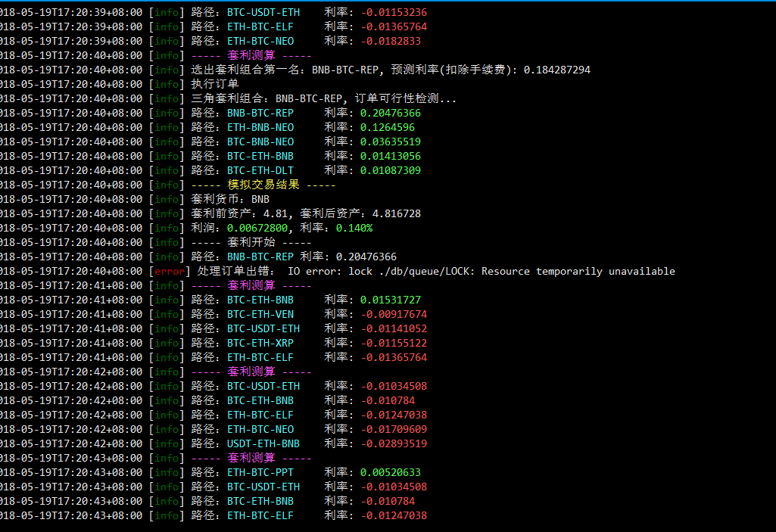Click the red 'error' log level tag

[x=170, y=271]
